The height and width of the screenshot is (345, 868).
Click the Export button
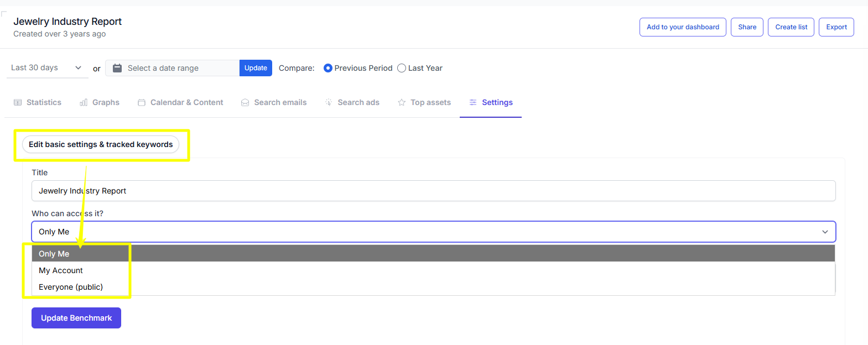coord(836,27)
